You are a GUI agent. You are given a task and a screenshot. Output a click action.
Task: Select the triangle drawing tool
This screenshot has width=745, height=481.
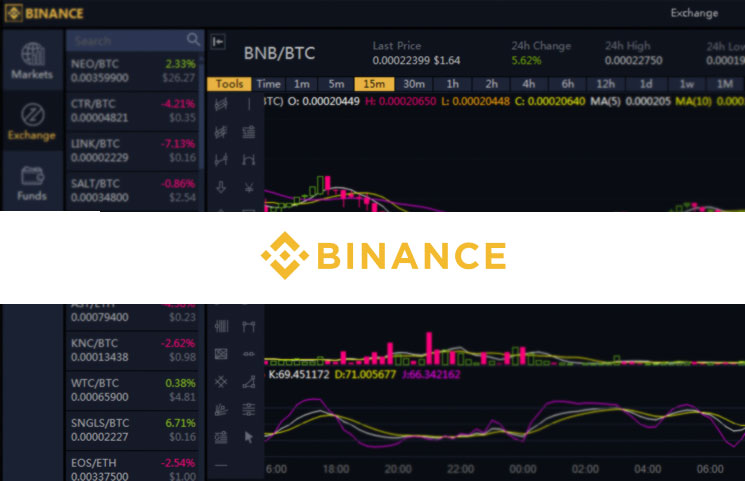248,382
